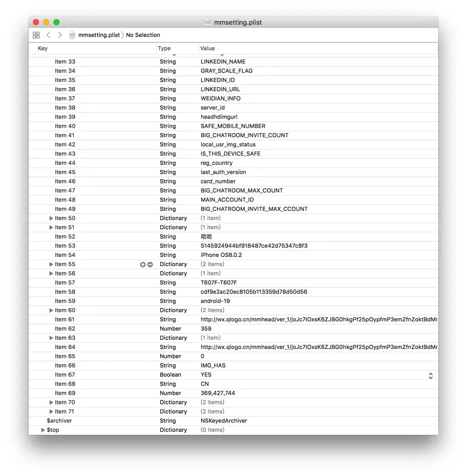467x476 pixels.
Task: Select the 369,427,744 number value
Action: tap(218, 393)
